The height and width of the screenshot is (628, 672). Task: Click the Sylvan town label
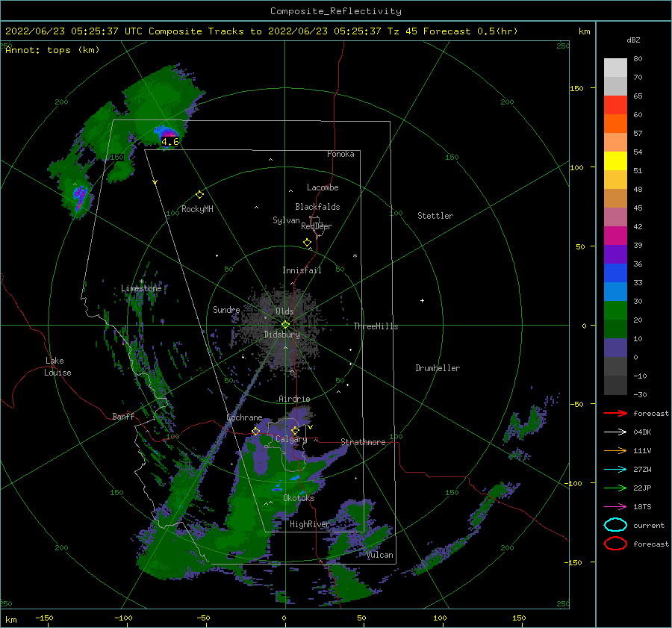point(286,220)
